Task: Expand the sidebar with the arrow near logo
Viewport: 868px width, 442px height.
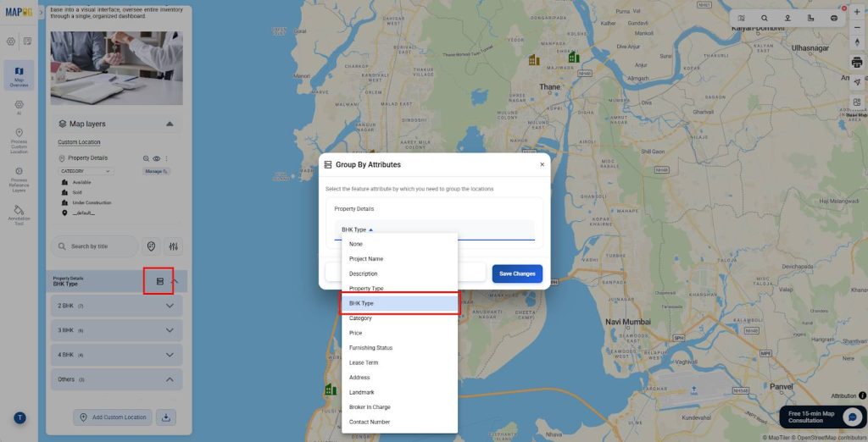Action: tap(41, 12)
